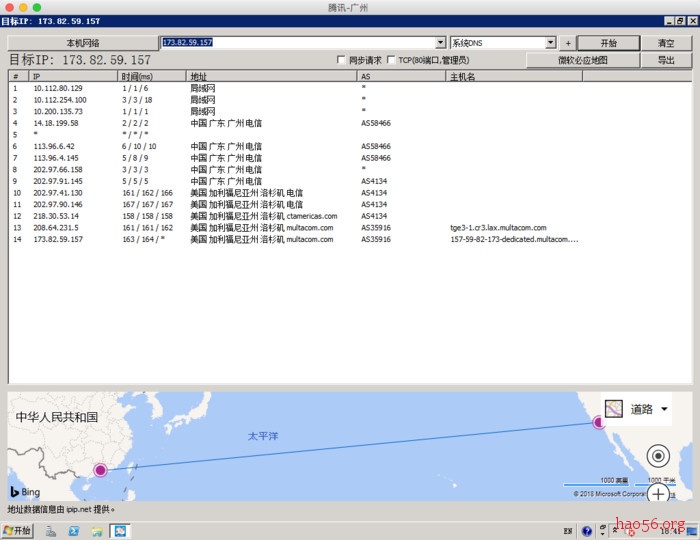This screenshot has height=540, width=700.
Task: Click the Los Angeles destination map marker
Action: coord(598,422)
